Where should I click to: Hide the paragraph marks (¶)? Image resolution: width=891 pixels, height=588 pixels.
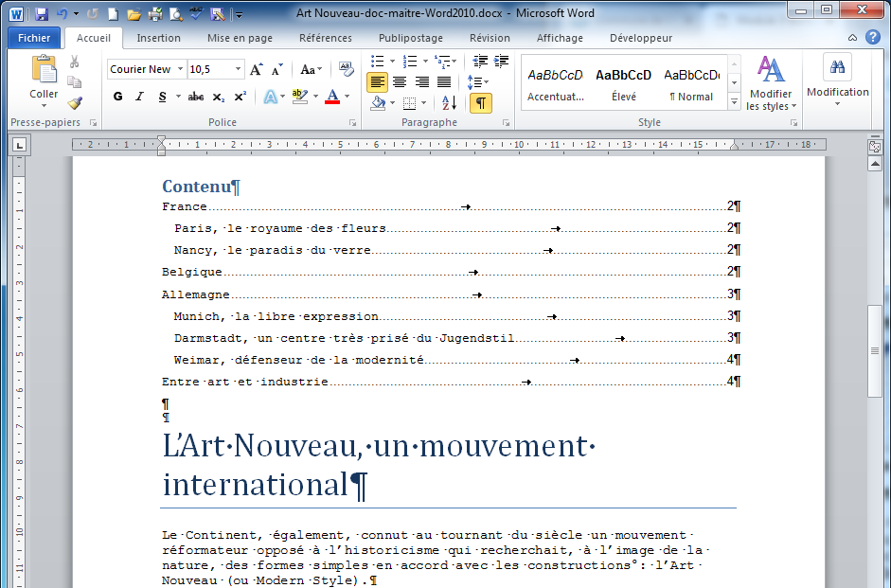click(481, 103)
